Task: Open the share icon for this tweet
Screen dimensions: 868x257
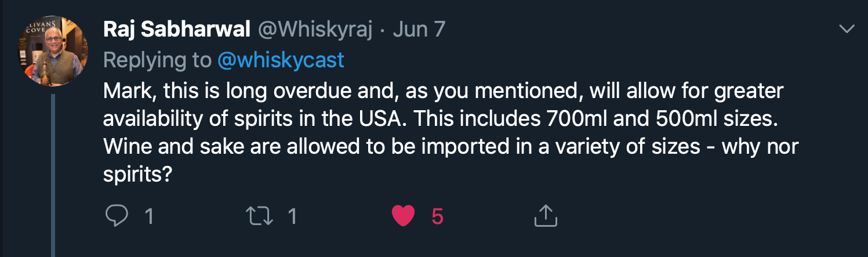Action: 544,216
